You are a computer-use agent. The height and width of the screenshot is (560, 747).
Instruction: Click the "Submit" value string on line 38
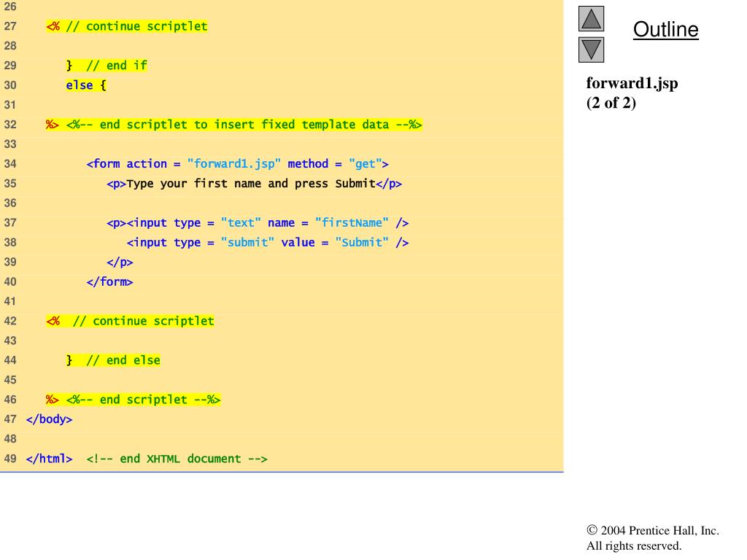point(362,242)
